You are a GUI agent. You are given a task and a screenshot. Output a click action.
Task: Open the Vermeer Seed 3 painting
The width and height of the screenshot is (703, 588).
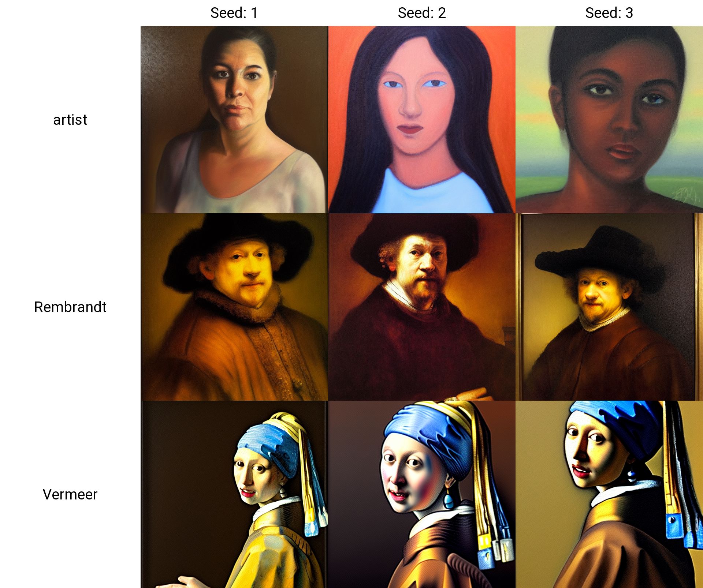pyautogui.click(x=609, y=494)
